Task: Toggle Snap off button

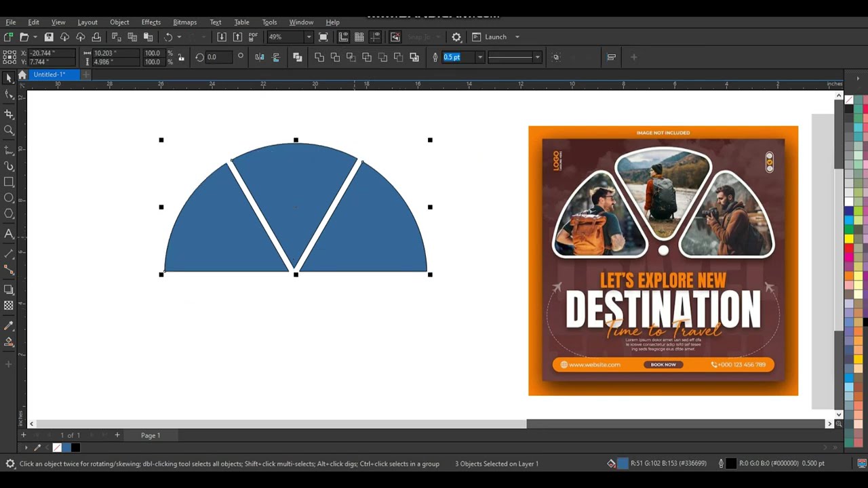Action: click(395, 37)
